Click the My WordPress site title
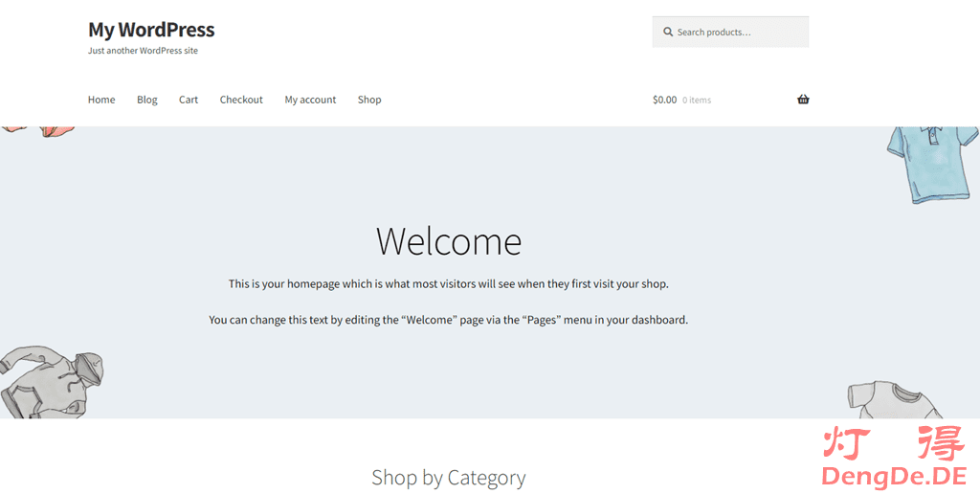Screen dimensions: 980x494 click(x=151, y=30)
